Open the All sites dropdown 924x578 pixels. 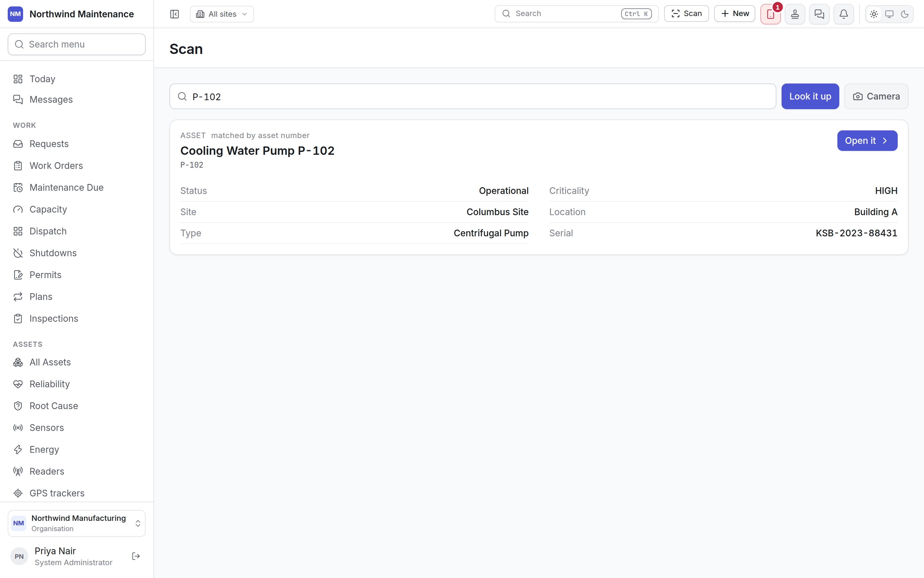(x=222, y=14)
